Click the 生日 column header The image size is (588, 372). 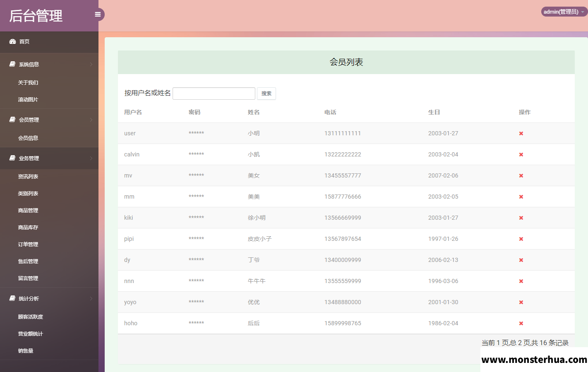434,112
